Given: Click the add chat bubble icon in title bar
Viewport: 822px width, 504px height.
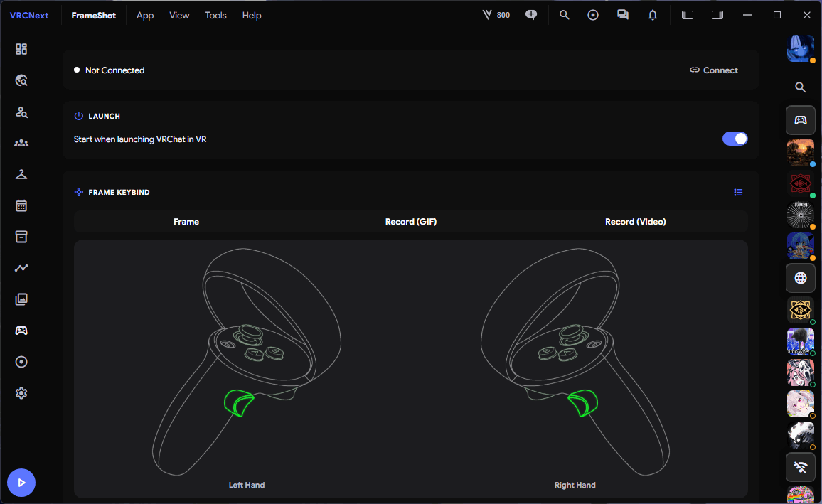Looking at the screenshot, I should click(x=531, y=15).
